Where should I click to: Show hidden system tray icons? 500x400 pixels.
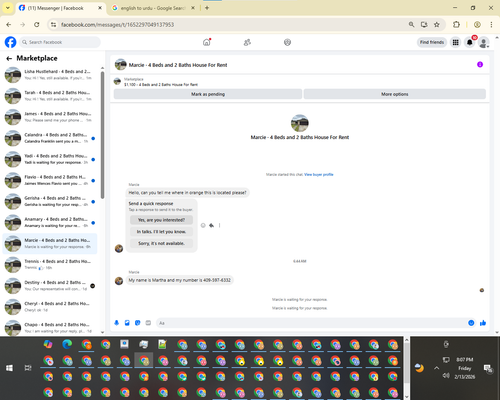click(x=437, y=368)
